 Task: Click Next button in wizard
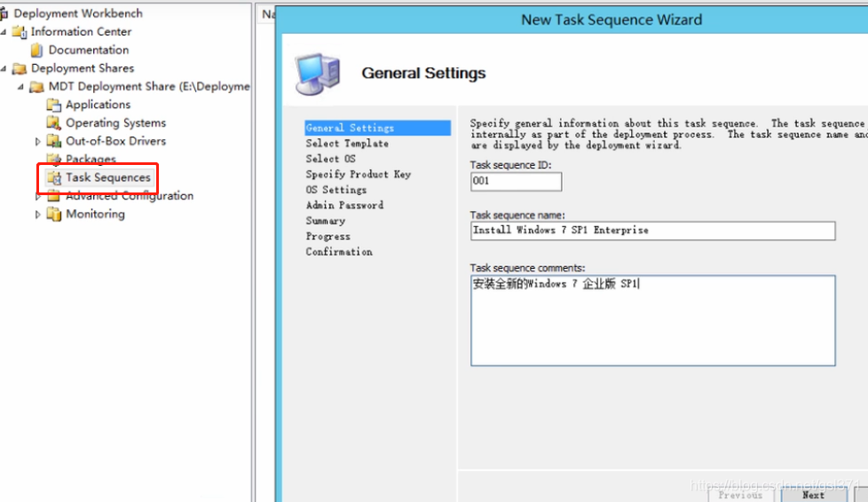(814, 496)
